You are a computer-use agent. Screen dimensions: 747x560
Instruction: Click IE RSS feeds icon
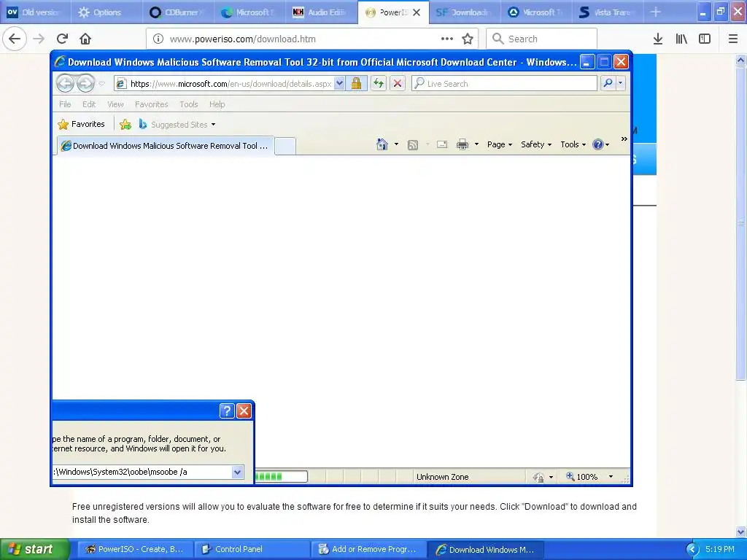pos(413,145)
